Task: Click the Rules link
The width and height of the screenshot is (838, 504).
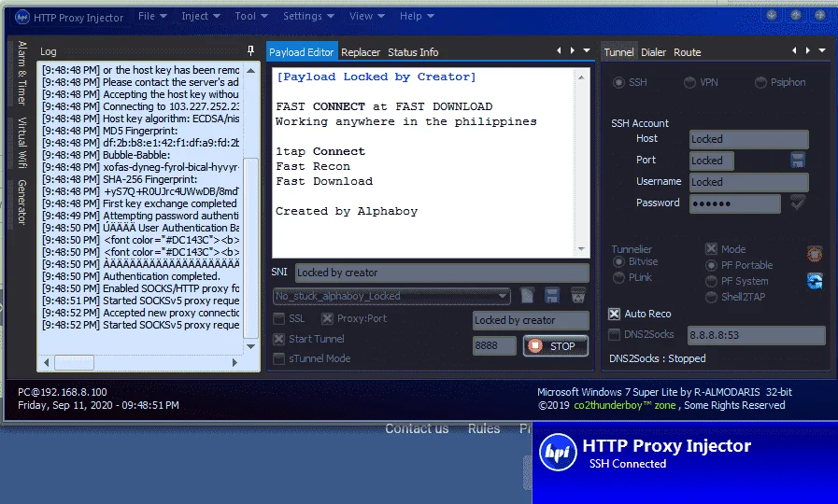Action: 484,428
